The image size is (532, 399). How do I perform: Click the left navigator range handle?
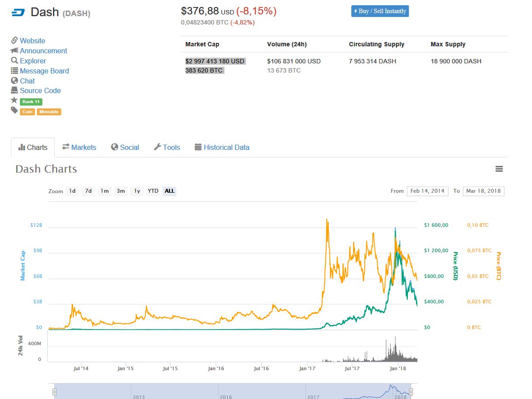[x=55, y=392]
